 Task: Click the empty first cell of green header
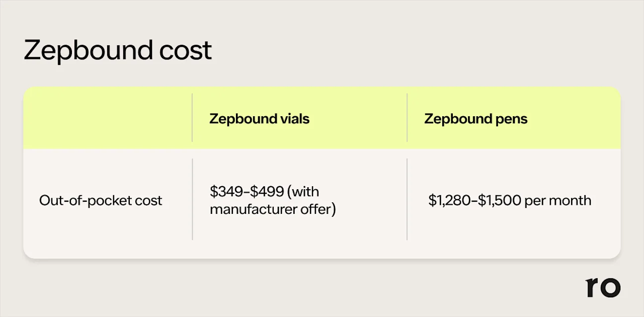(x=108, y=118)
